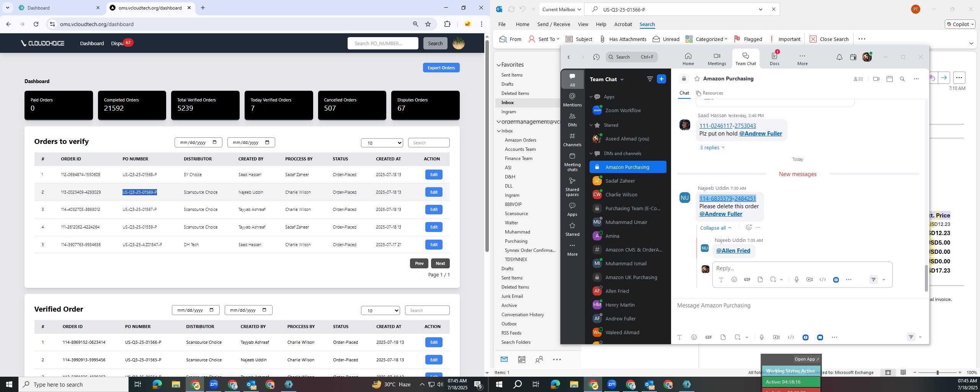Open Docs in the Zoom top bar
The image size is (980, 392).
(774, 59)
